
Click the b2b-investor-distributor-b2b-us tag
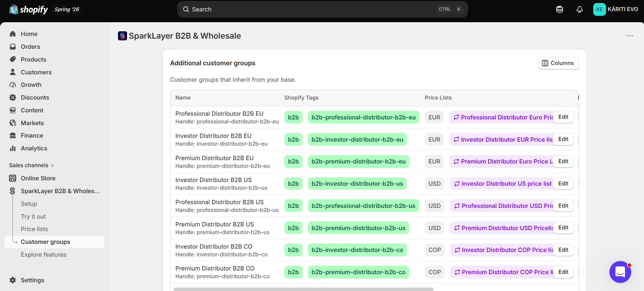point(357,184)
